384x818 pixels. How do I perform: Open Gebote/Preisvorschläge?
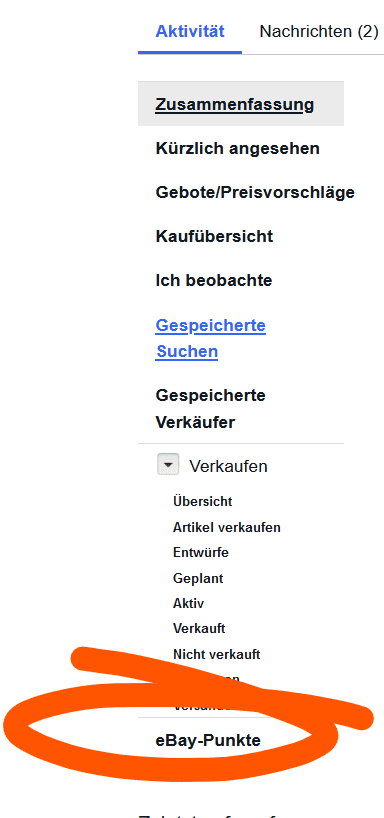click(255, 193)
